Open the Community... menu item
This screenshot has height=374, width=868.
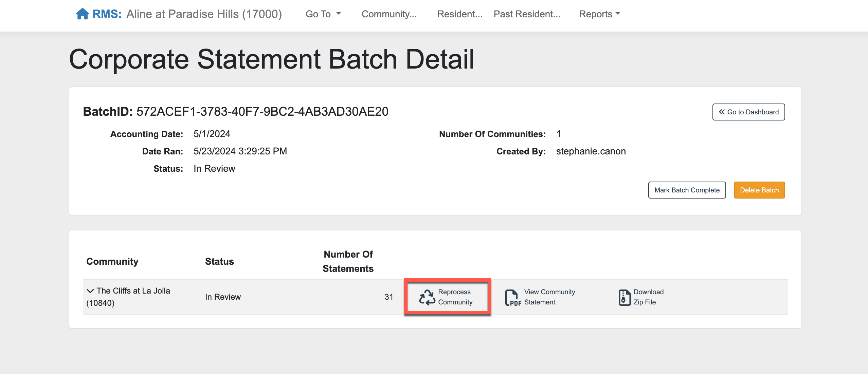point(389,14)
